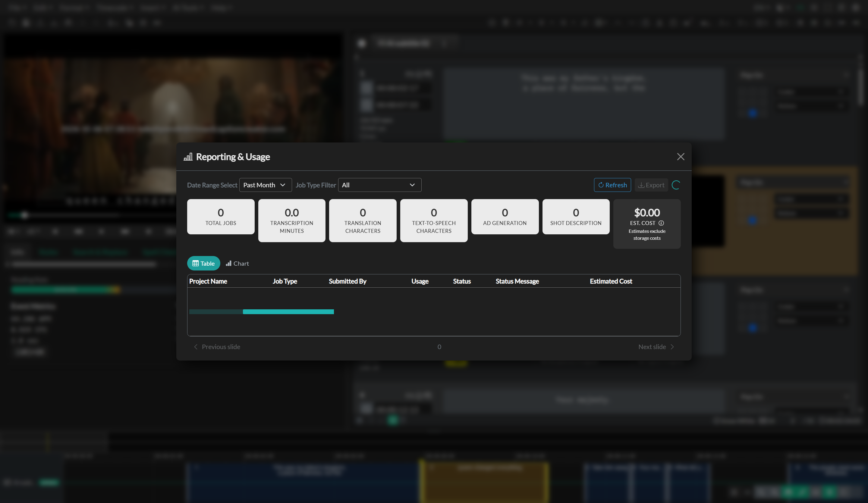Click the Job Type column header

click(285, 281)
